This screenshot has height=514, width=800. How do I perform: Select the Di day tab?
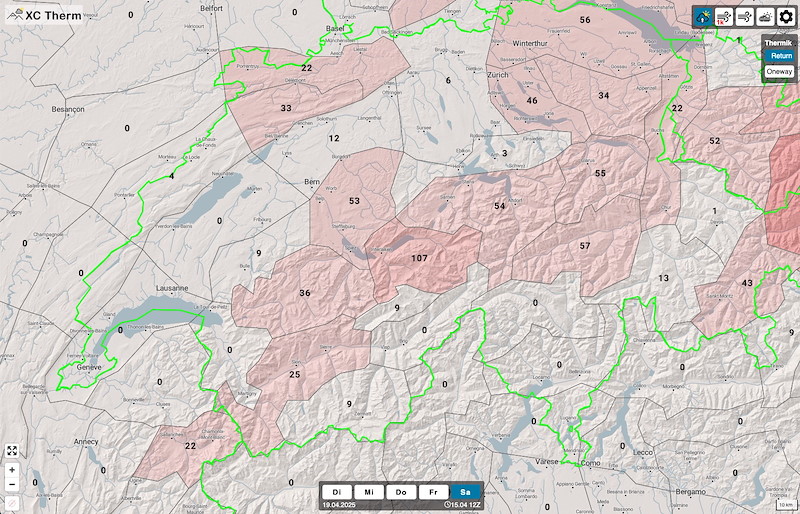click(338, 492)
